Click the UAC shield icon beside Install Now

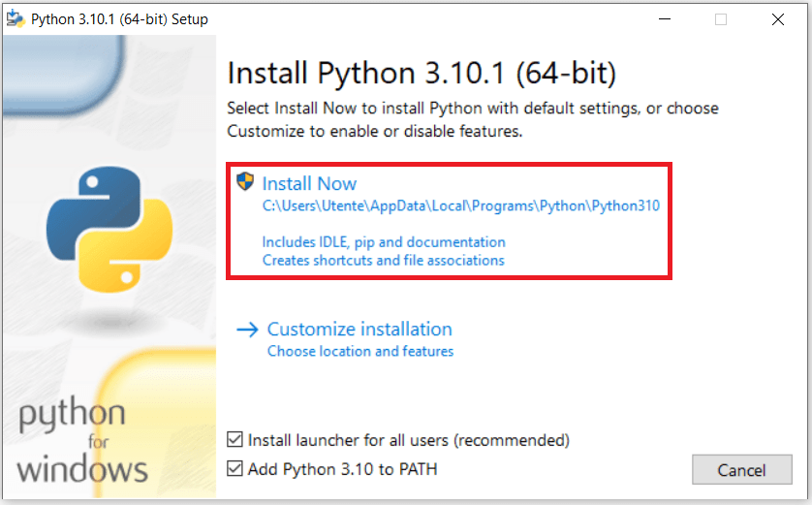tap(245, 182)
